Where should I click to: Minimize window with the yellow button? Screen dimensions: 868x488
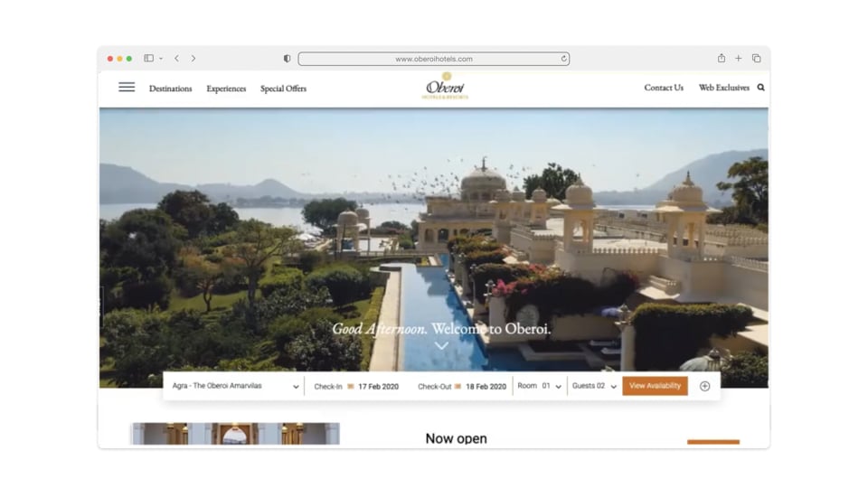tap(119, 59)
